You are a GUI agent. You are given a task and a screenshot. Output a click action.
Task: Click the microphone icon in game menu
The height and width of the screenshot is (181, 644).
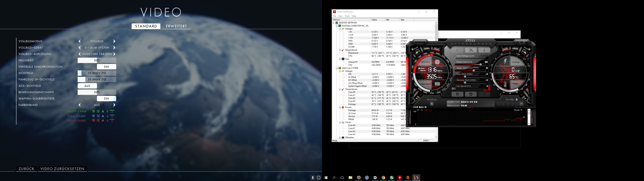[312, 177]
